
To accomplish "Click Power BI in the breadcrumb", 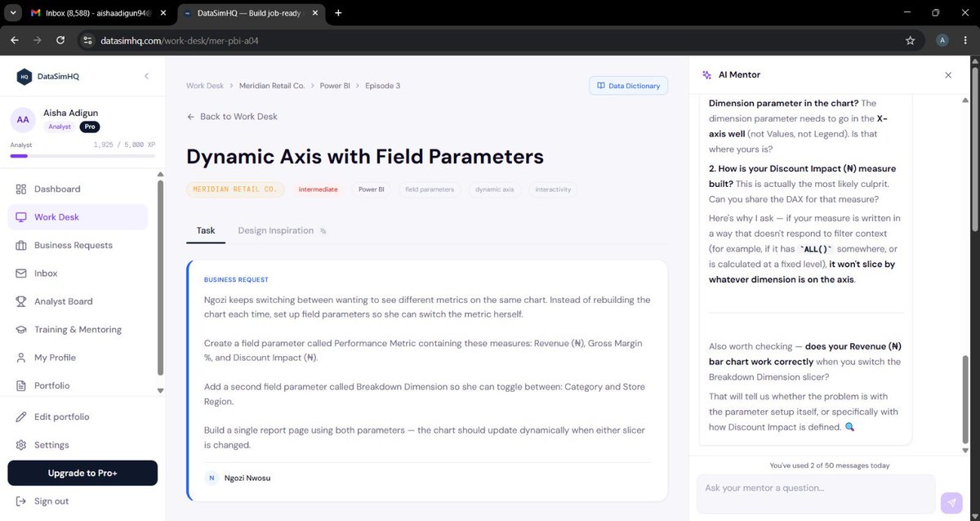I will click(335, 86).
